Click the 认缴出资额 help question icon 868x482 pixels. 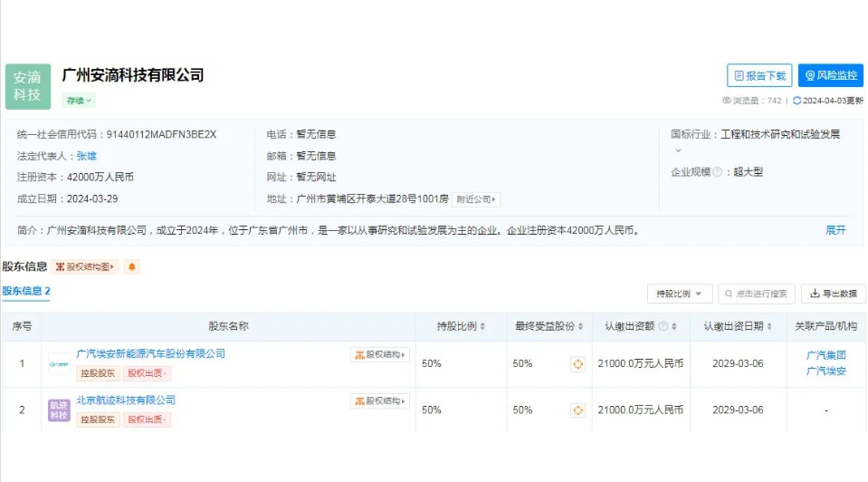(x=663, y=326)
